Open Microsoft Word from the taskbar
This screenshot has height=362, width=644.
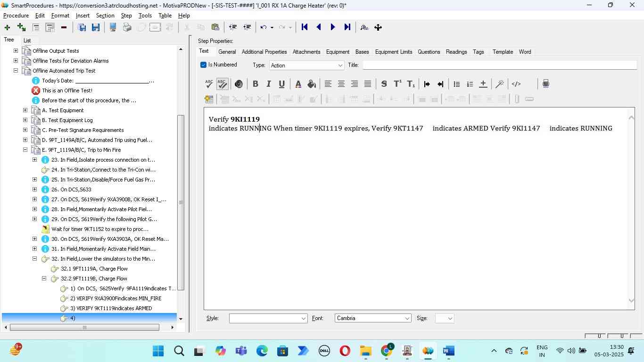click(448, 351)
